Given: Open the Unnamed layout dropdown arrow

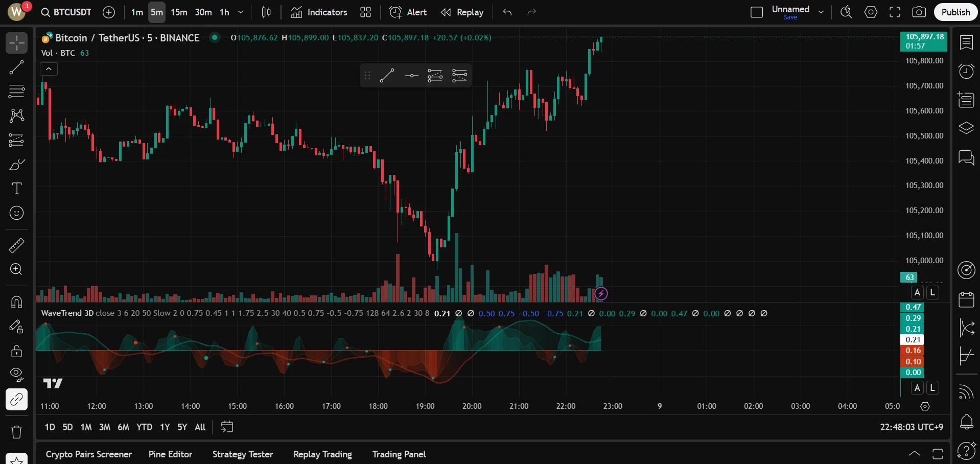Looking at the screenshot, I should [821, 12].
